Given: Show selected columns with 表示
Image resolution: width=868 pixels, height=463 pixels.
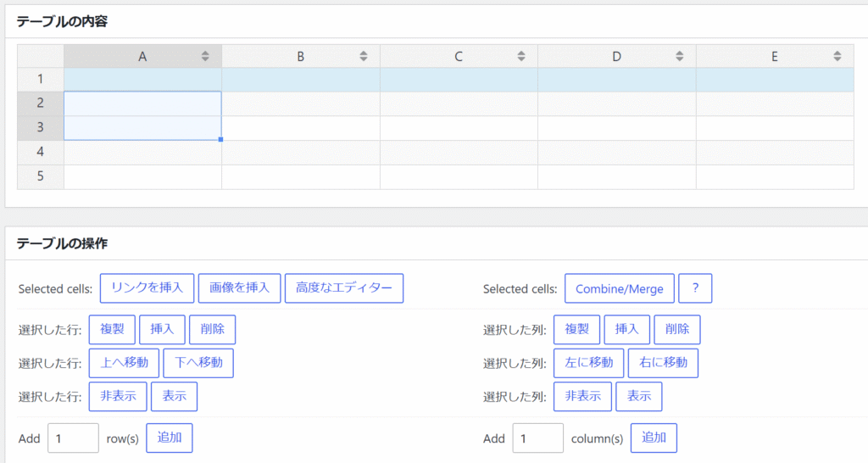Looking at the screenshot, I should click(x=639, y=396).
